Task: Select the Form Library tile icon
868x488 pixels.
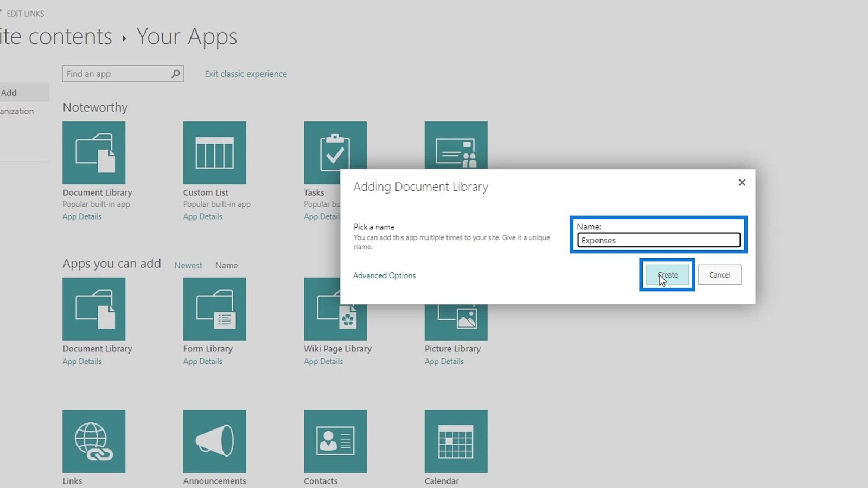Action: click(214, 309)
